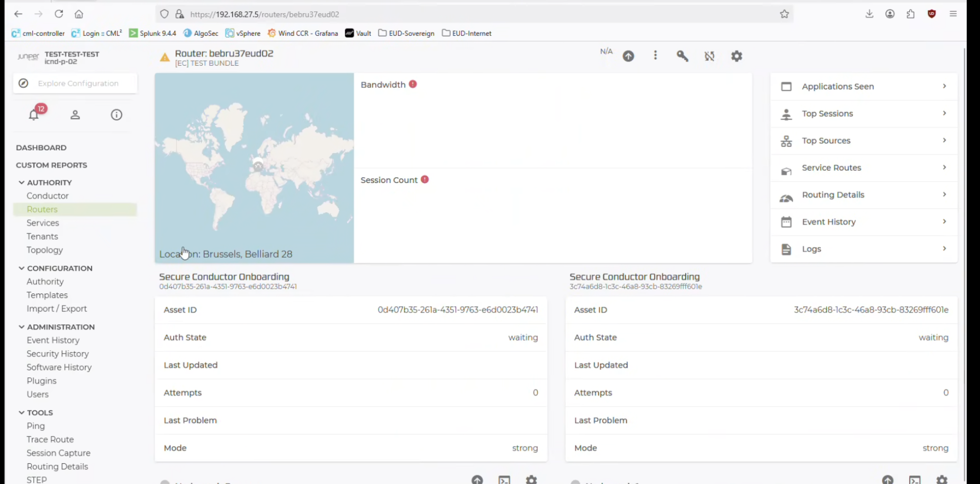Screen dimensions: 980x484
Task: Reload the page in browser toolbar
Action: pyautogui.click(x=59, y=14)
